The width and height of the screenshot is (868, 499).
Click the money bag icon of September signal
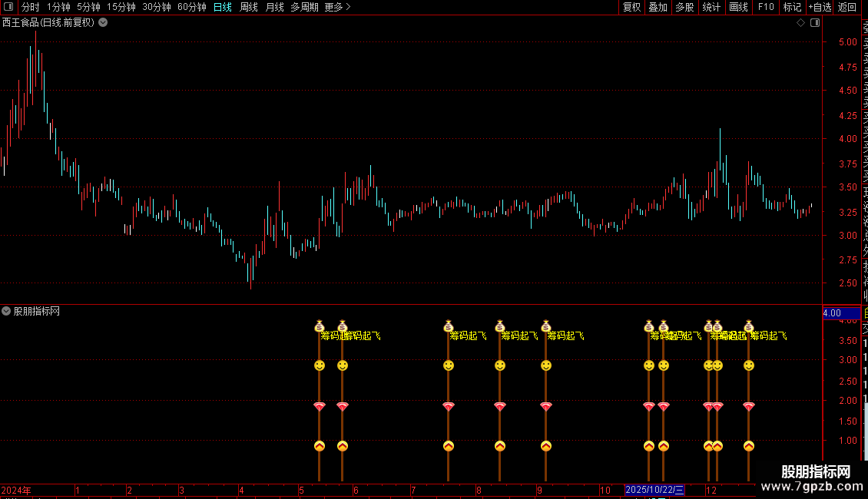click(546, 326)
